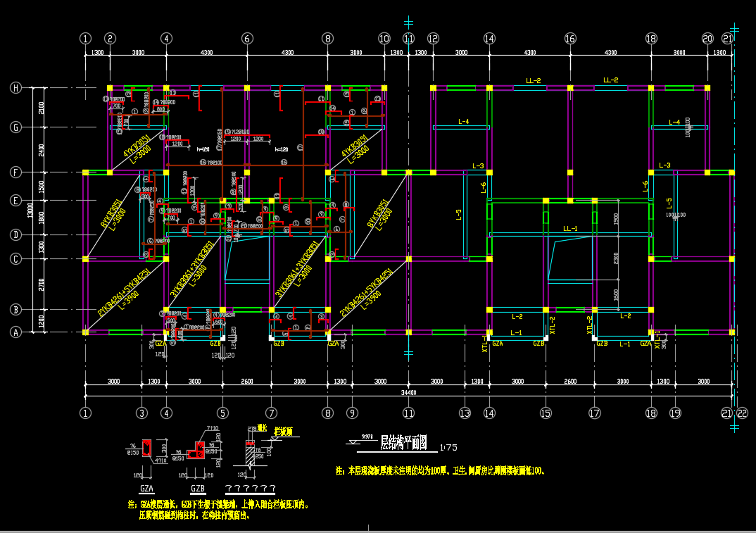Click grid axis bubble E

[x=16, y=200]
